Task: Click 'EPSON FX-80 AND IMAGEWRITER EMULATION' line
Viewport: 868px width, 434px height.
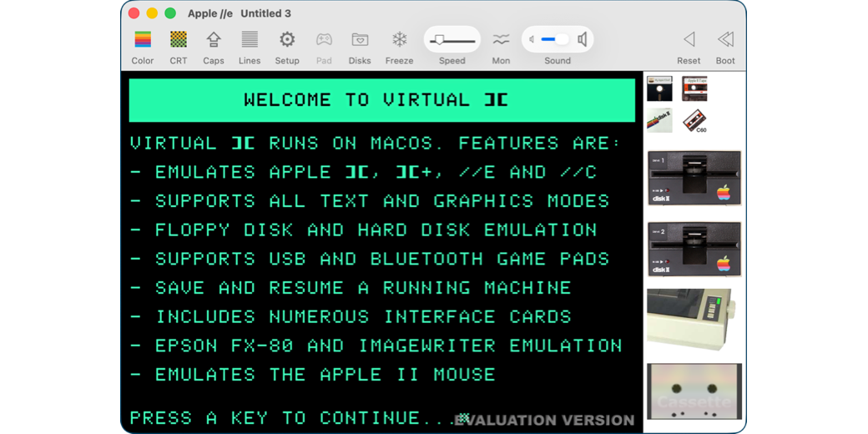Action: pyautogui.click(x=376, y=346)
